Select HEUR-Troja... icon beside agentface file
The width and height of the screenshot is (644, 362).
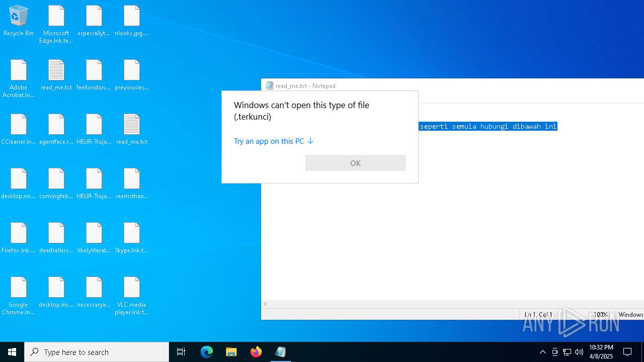[94, 130]
